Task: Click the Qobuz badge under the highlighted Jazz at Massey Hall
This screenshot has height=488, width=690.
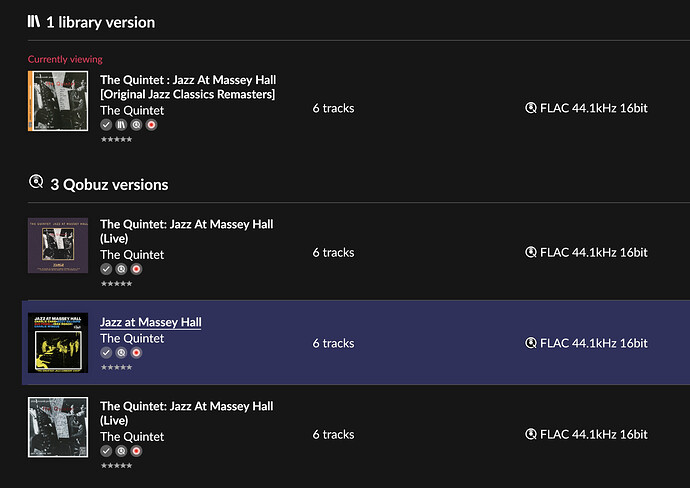Action: tap(121, 352)
